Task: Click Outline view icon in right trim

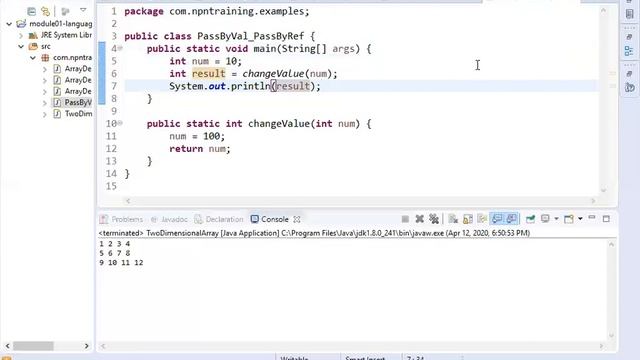Action: point(629,51)
